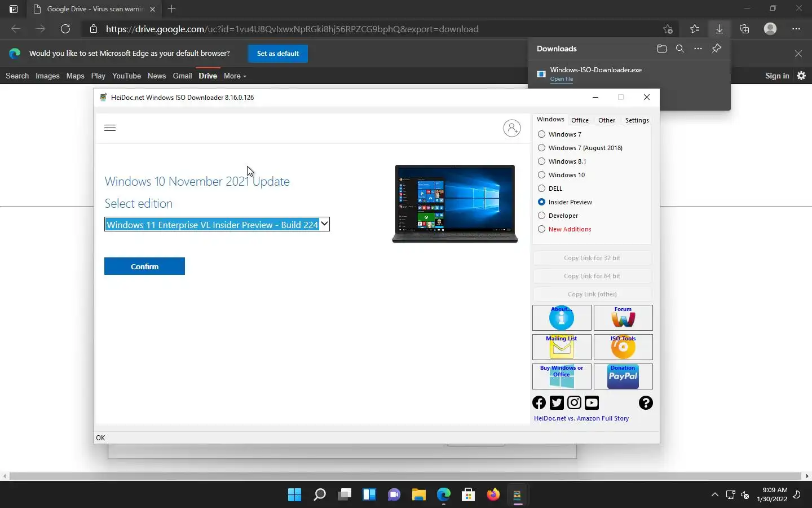Open File Explorer from taskbar
Image resolution: width=812 pixels, height=508 pixels.
click(418, 495)
